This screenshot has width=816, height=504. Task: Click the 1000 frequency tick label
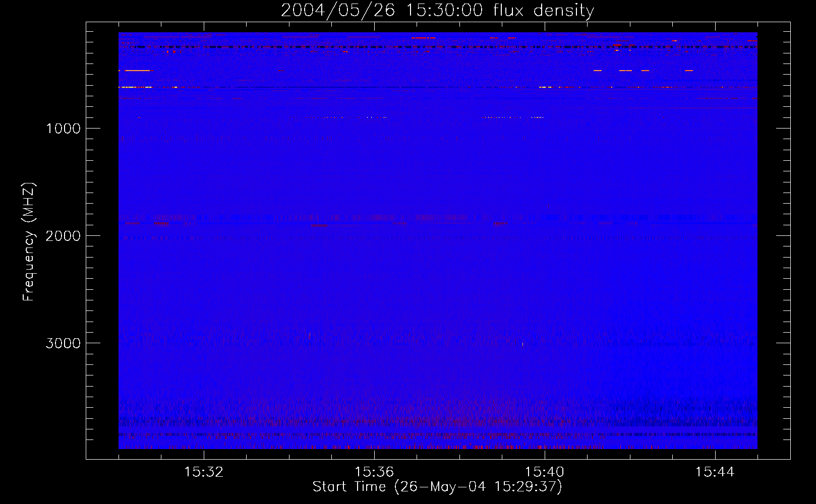63,129
